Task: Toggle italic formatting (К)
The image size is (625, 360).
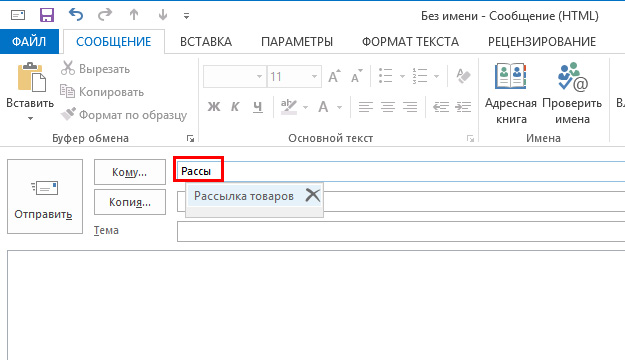Action: (235, 106)
